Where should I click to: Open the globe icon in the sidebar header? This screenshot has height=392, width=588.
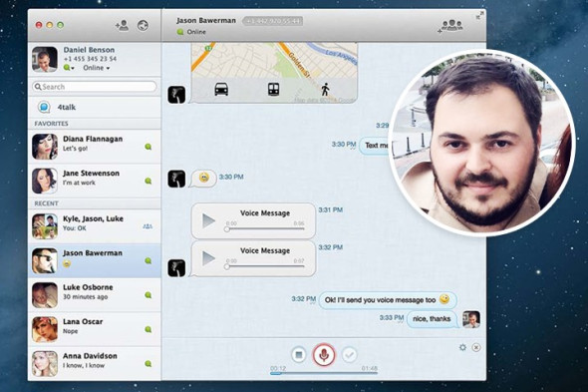(x=143, y=26)
